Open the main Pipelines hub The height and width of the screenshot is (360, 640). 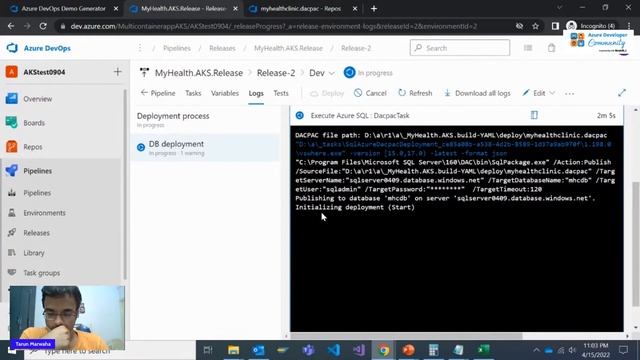pos(38,171)
